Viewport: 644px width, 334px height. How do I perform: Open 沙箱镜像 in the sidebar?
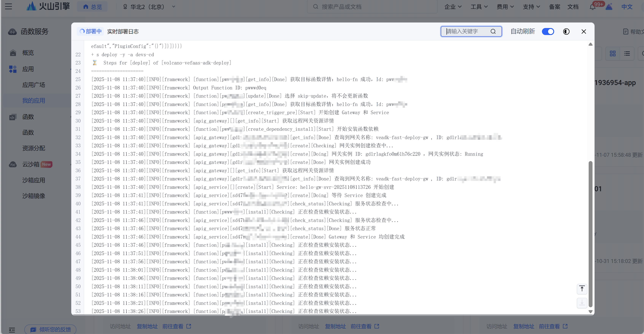click(34, 196)
